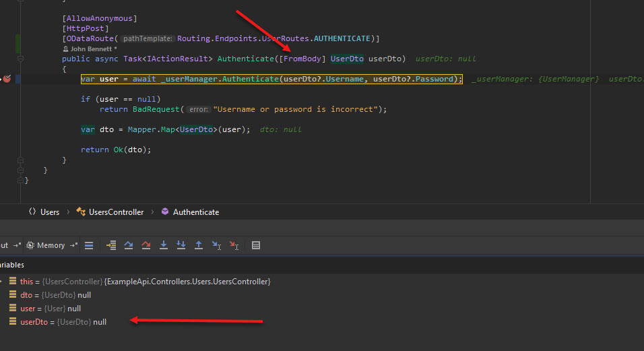The width and height of the screenshot is (644, 351).
Task: Click the UsersController breadcrumb
Action: coord(110,212)
